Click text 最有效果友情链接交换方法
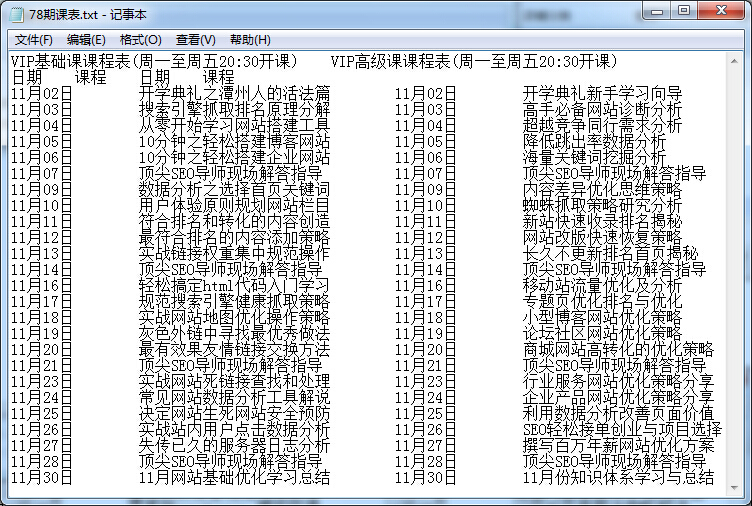The width and height of the screenshot is (752, 506). click(234, 349)
